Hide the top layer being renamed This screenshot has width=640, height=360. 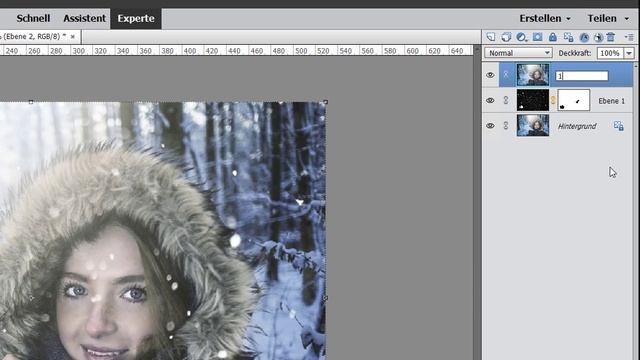(x=490, y=75)
